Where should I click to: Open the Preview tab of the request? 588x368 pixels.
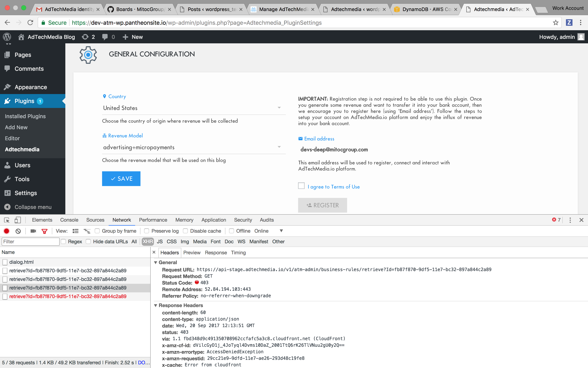coord(192,253)
